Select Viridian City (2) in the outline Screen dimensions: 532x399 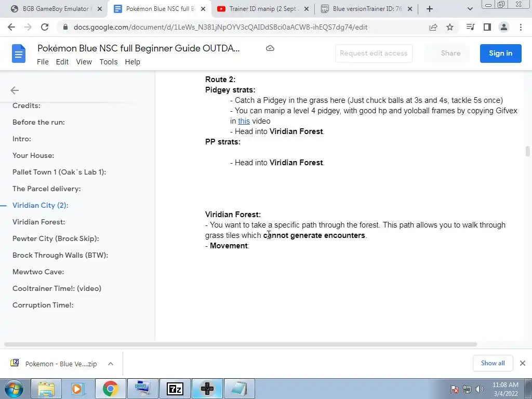[41, 205]
